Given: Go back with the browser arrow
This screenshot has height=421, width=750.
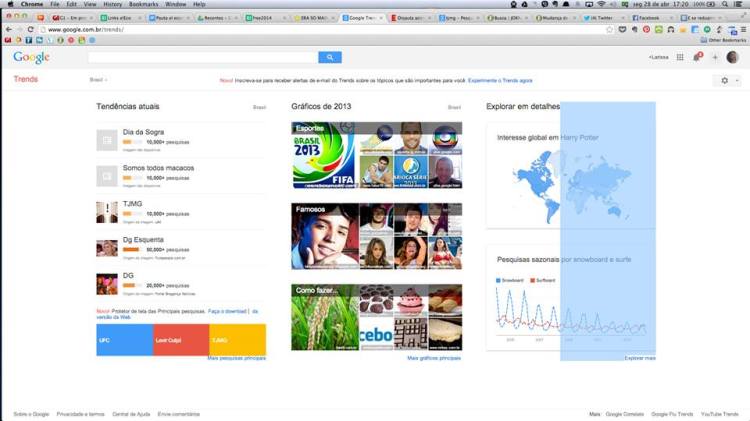Looking at the screenshot, I should click(9, 30).
